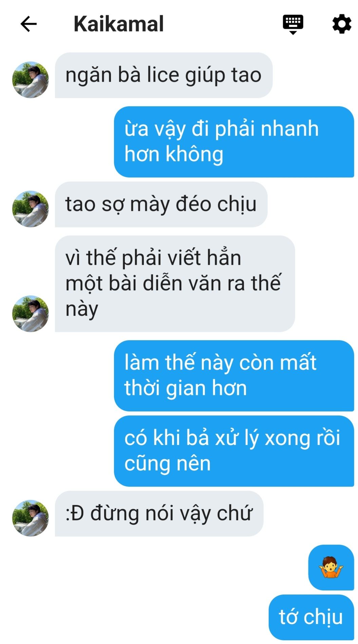Tap the Kaikamal chat title
The image size is (358, 644).
pos(118,24)
